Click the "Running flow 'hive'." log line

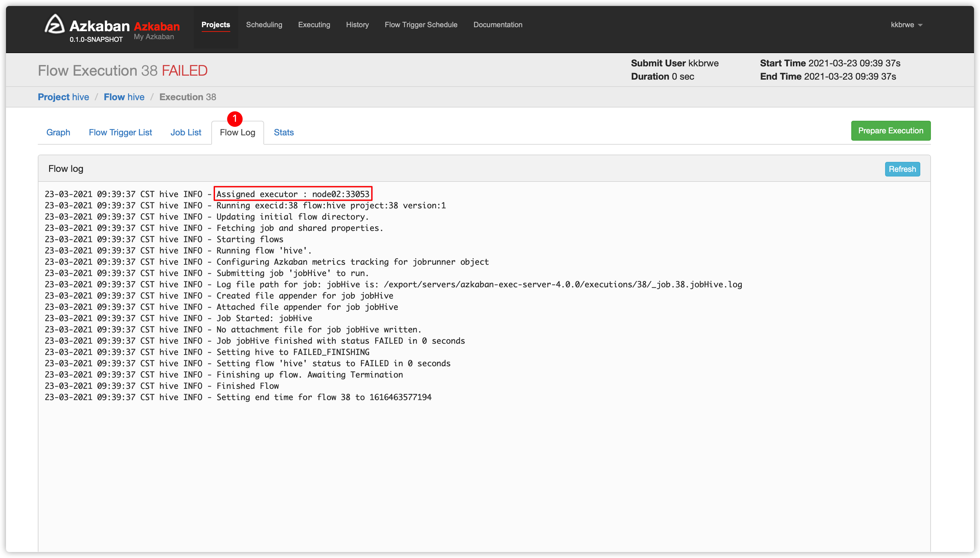[178, 251]
